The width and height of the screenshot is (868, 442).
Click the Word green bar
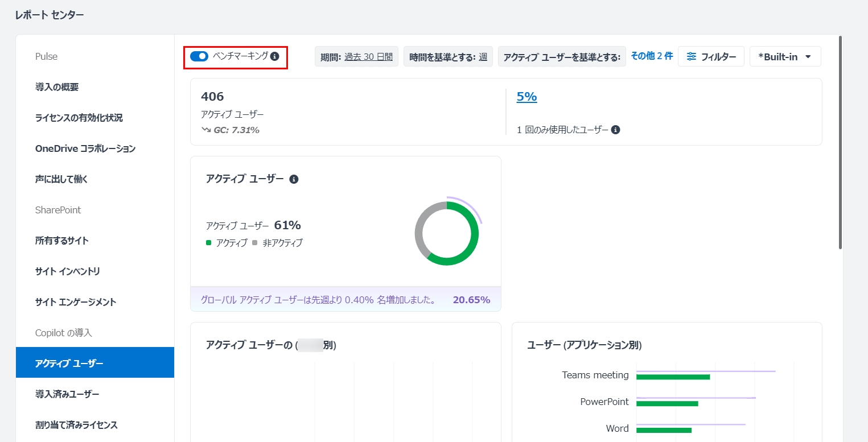pyautogui.click(x=664, y=430)
